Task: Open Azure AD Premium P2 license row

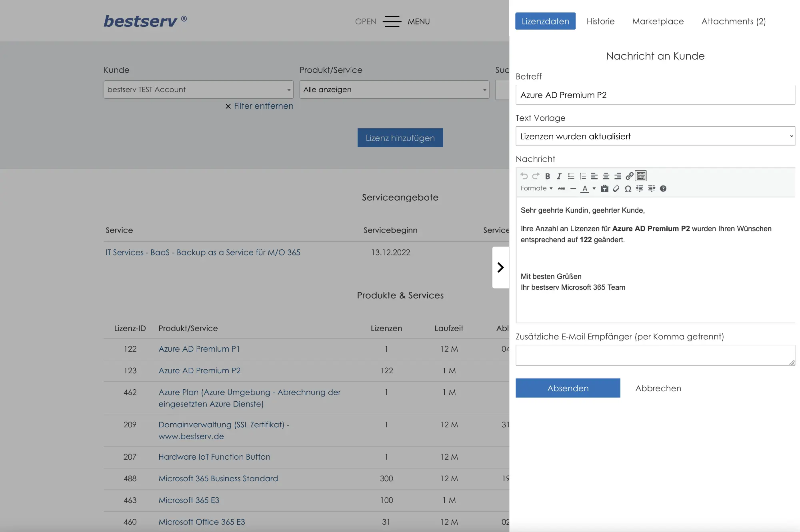Action: pyautogui.click(x=199, y=371)
